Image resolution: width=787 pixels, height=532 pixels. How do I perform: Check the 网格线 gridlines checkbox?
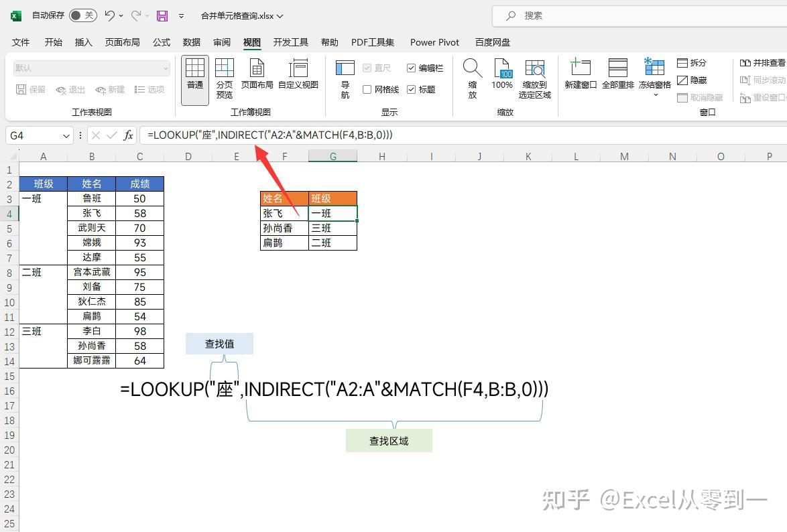367,89
